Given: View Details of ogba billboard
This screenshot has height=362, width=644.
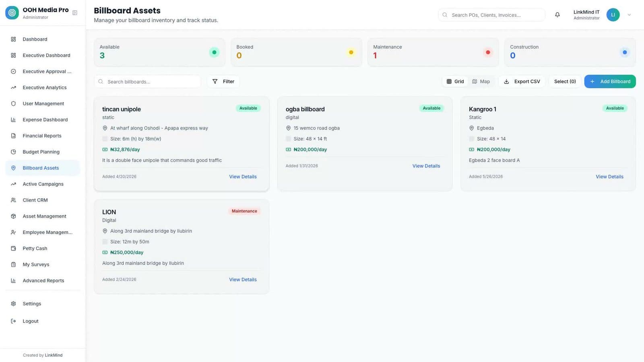Looking at the screenshot, I should 426,166.
